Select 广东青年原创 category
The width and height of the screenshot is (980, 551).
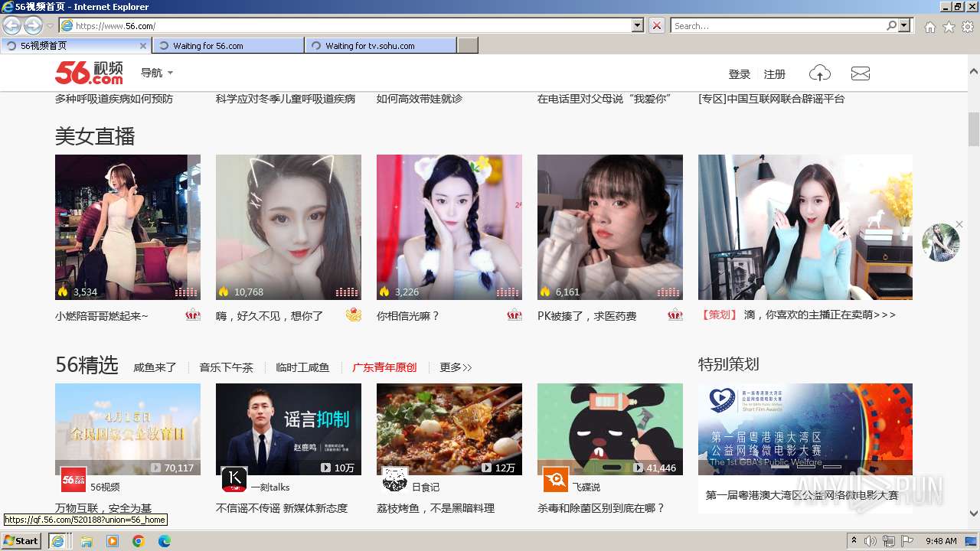coord(384,367)
